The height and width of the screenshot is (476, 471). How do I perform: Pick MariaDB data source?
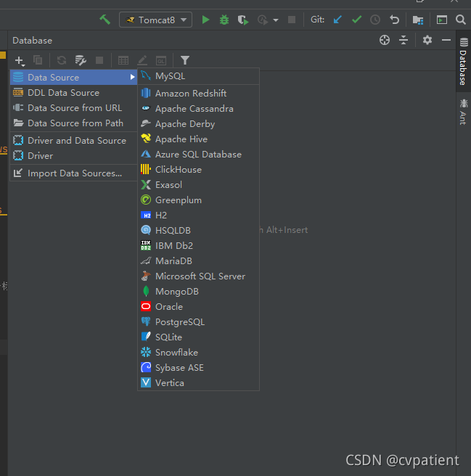[199, 260]
